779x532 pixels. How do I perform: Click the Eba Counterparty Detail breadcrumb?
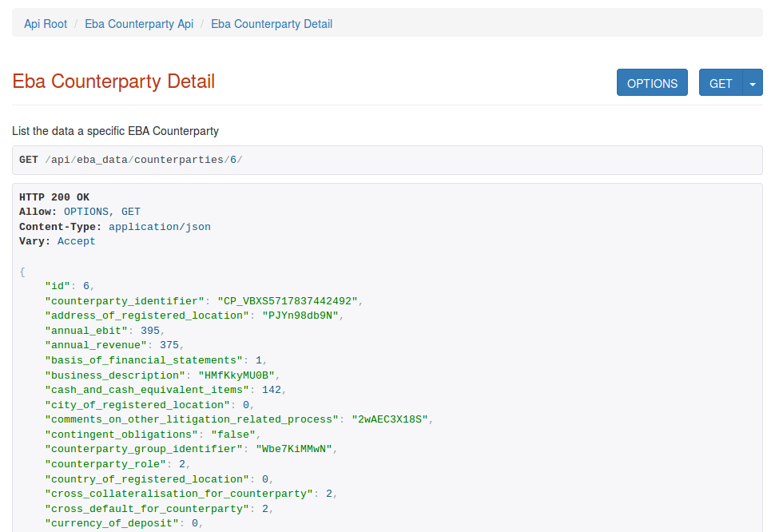tap(272, 24)
